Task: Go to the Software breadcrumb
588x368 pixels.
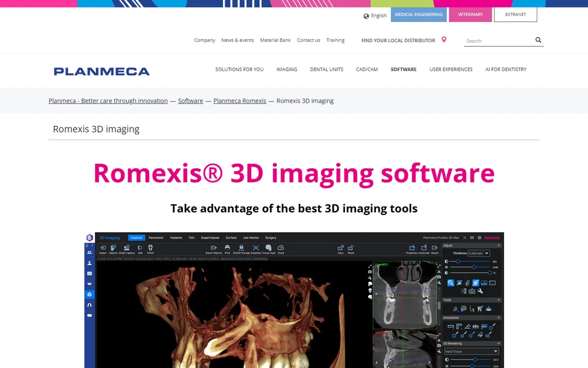Action: tap(190, 101)
